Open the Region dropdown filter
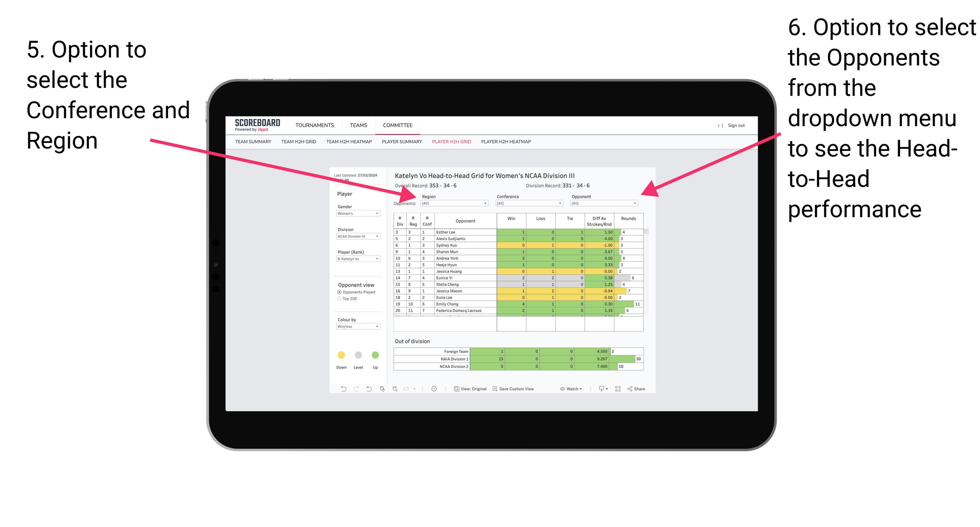 (x=455, y=204)
